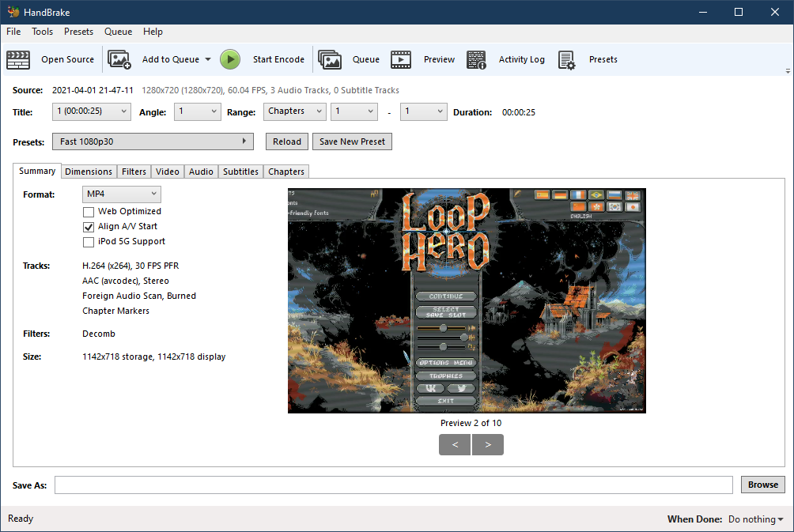Open the Range Chapters dropdown
The height and width of the screenshot is (532, 794).
click(295, 111)
